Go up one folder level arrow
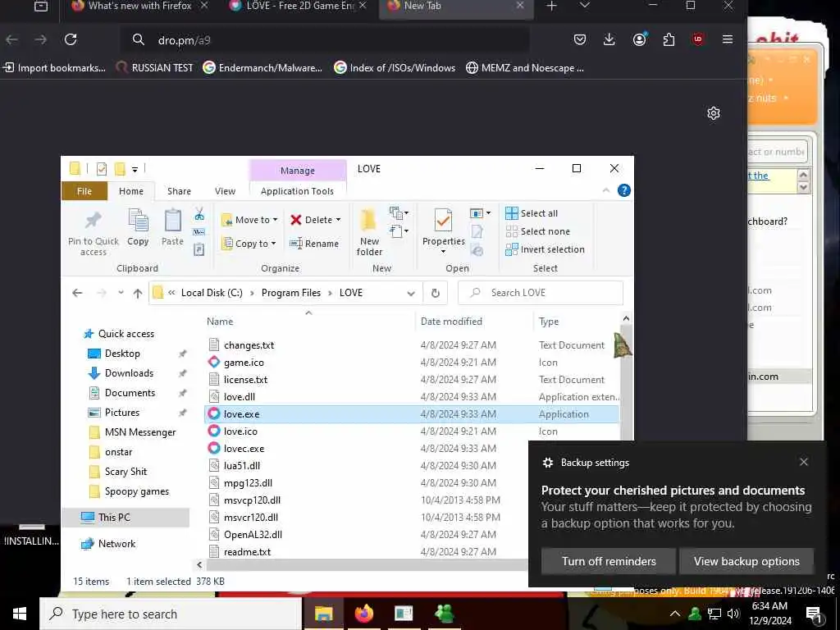This screenshot has width=840, height=630. pyautogui.click(x=138, y=293)
